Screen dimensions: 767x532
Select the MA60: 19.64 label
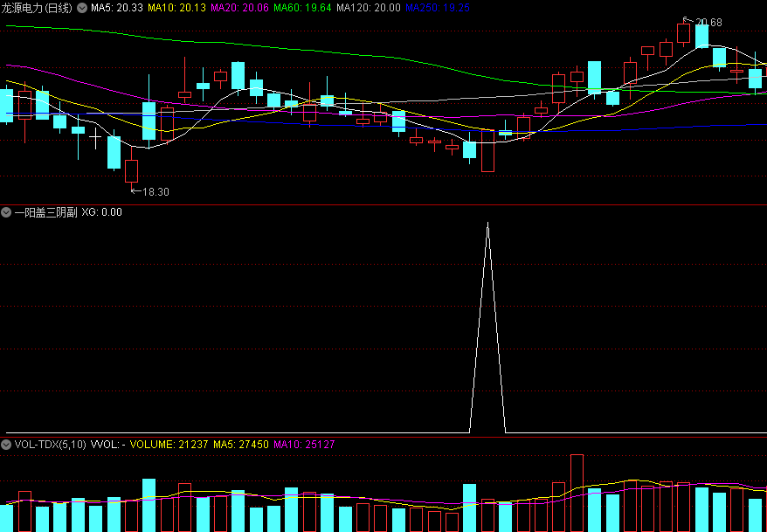click(302, 8)
